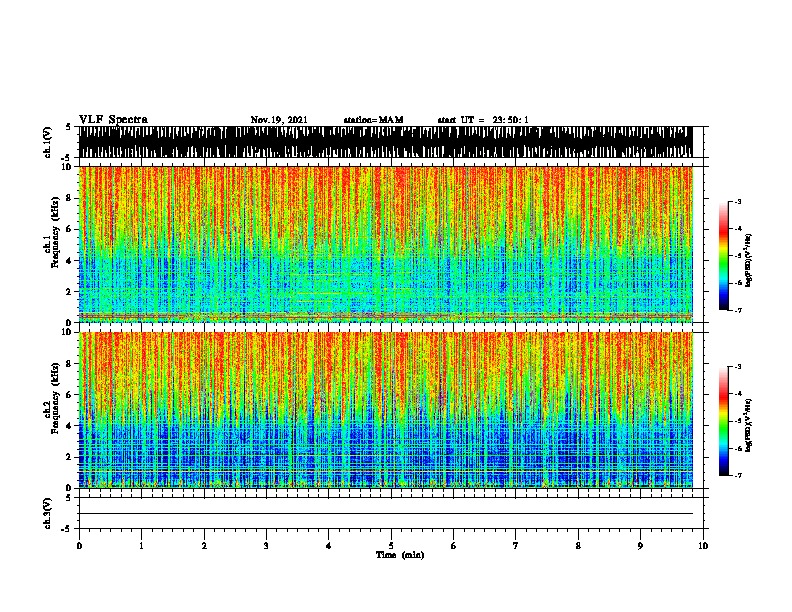The height and width of the screenshot is (612, 792).
Task: Click time axis tick label "2"
Action: click(204, 546)
